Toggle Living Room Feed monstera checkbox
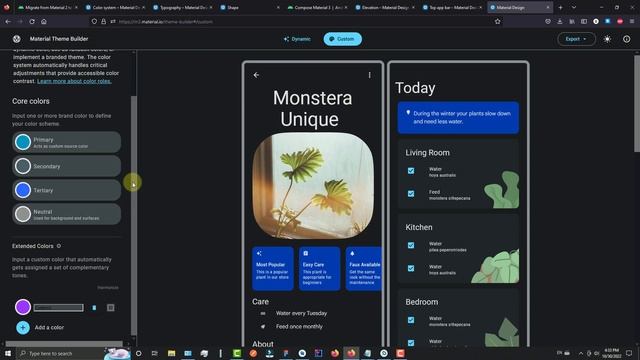This screenshot has width=640, height=360. pos(411,194)
